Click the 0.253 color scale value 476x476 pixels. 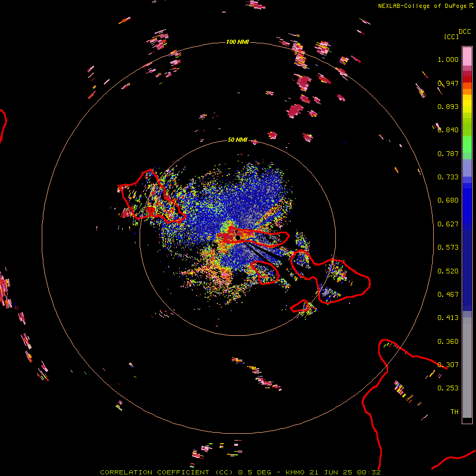448,388
